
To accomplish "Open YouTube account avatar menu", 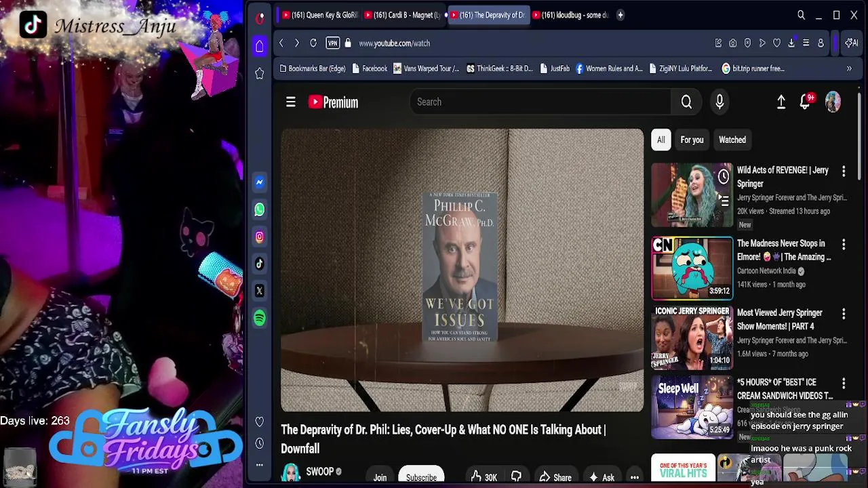I will (x=833, y=102).
